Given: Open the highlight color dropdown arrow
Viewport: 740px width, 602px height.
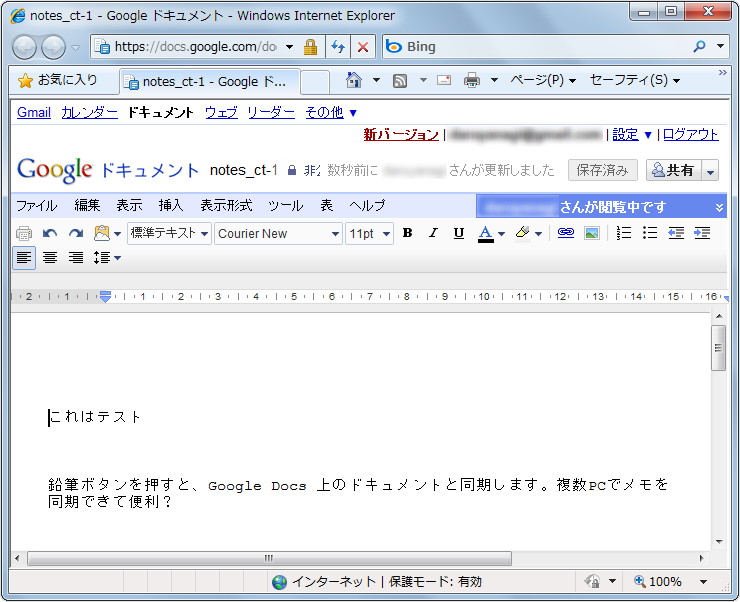Looking at the screenshot, I should pos(538,234).
